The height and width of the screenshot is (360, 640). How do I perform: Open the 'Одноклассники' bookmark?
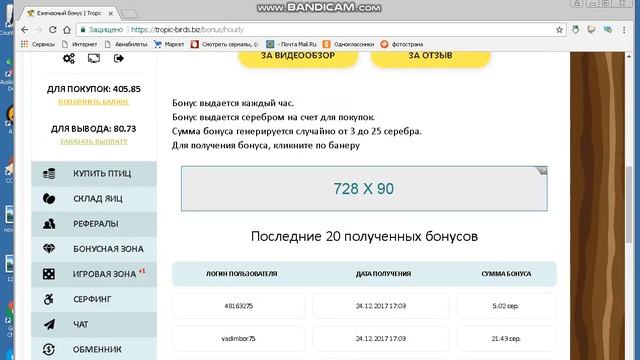pos(348,44)
